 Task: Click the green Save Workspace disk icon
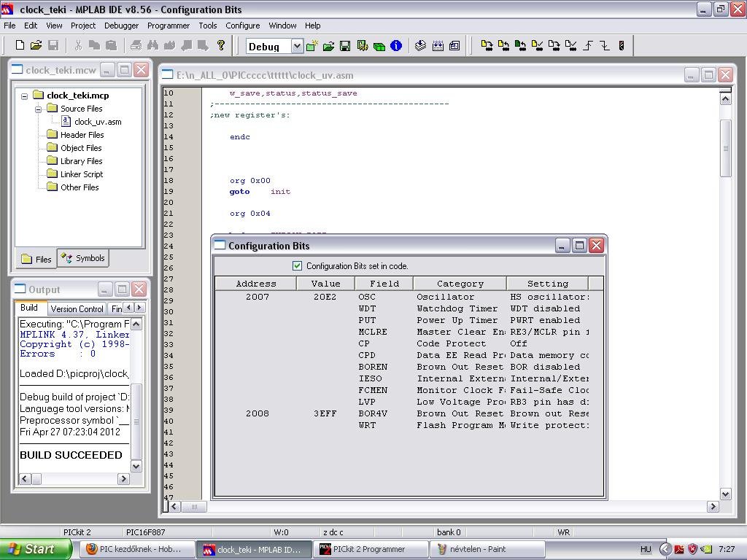(346, 46)
